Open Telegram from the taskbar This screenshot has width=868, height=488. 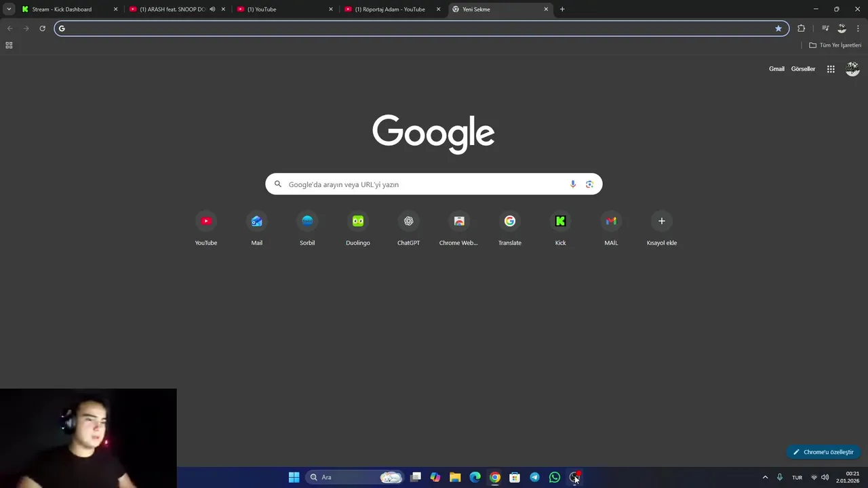pyautogui.click(x=534, y=477)
